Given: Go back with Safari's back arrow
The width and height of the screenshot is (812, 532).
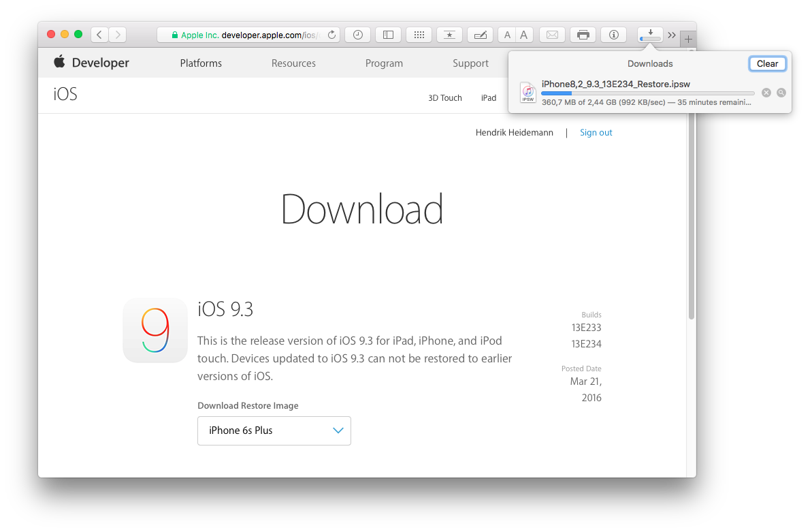Looking at the screenshot, I should tap(99, 35).
